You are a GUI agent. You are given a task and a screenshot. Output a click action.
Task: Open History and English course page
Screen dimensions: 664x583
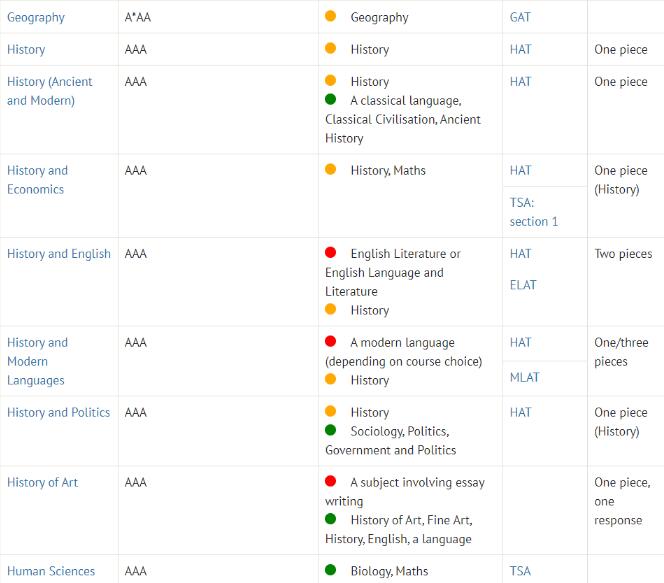coord(59,253)
